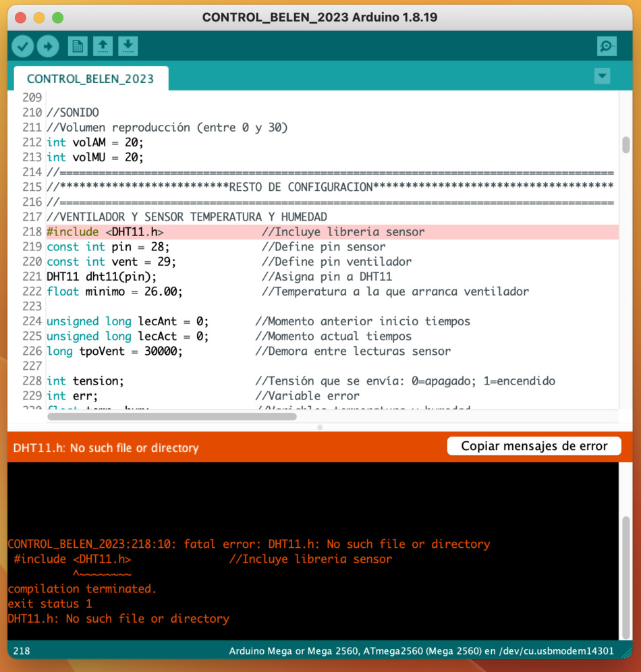Viewport: 641px width, 672px height.
Task: Click Copiar mensajes de error button
Action: click(534, 446)
